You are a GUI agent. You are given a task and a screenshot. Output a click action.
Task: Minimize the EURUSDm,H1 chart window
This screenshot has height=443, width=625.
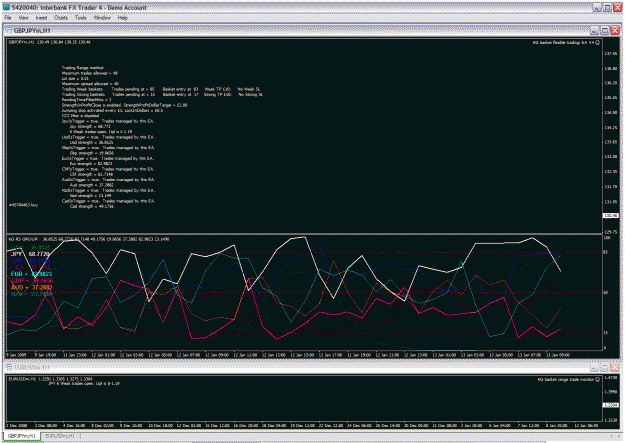tap(594, 367)
